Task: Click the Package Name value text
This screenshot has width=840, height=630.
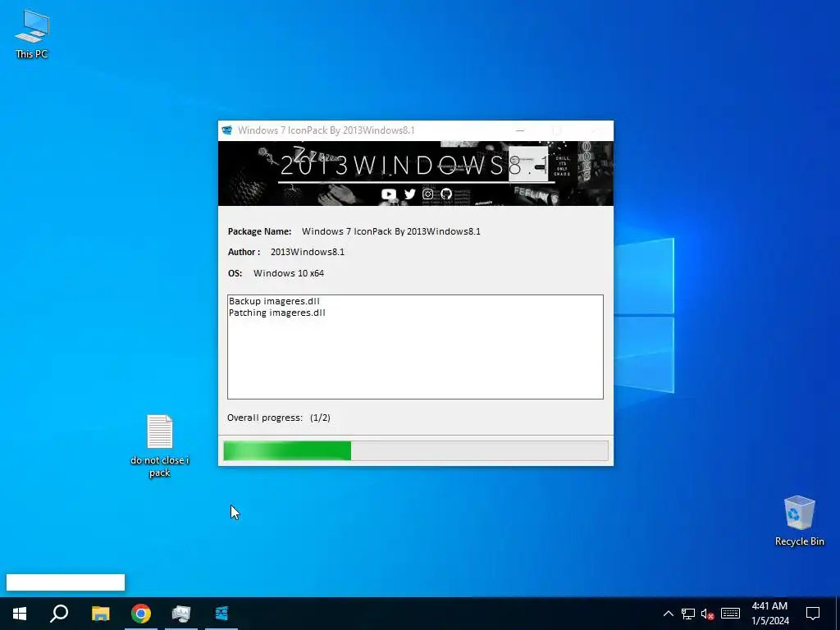Action: (x=391, y=231)
